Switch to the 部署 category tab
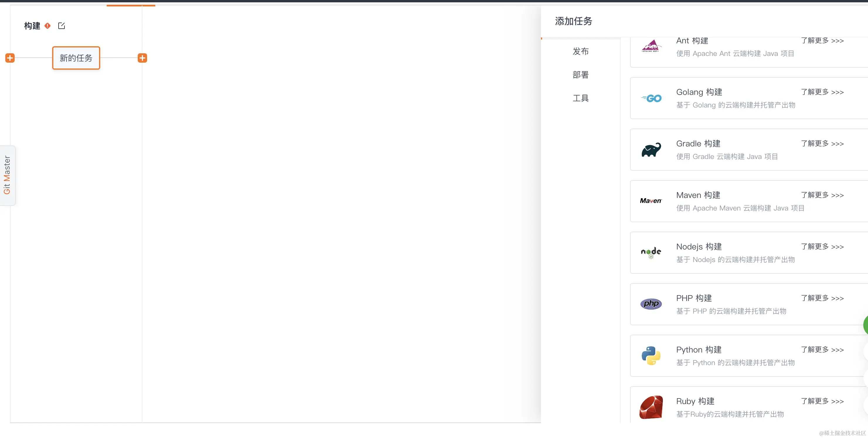868x438 pixels. (x=580, y=75)
